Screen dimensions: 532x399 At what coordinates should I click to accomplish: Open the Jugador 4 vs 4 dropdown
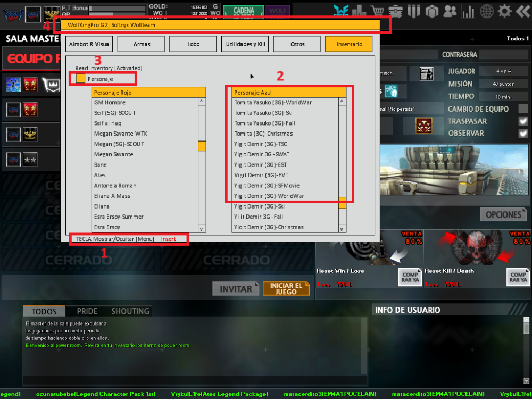tap(504, 71)
